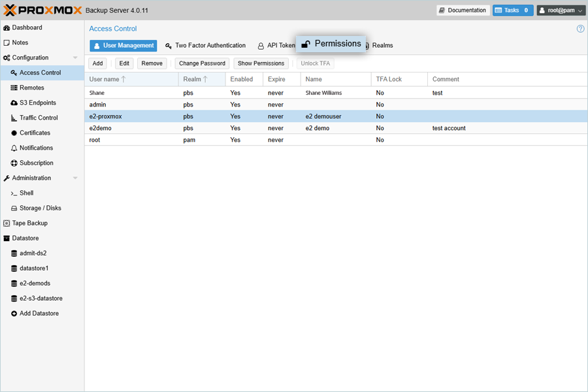
Task: Switch to the Permissions tab
Action: (x=332, y=44)
